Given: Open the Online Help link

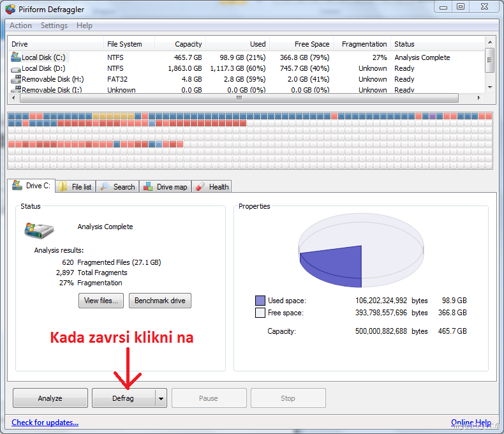Looking at the screenshot, I should [471, 422].
